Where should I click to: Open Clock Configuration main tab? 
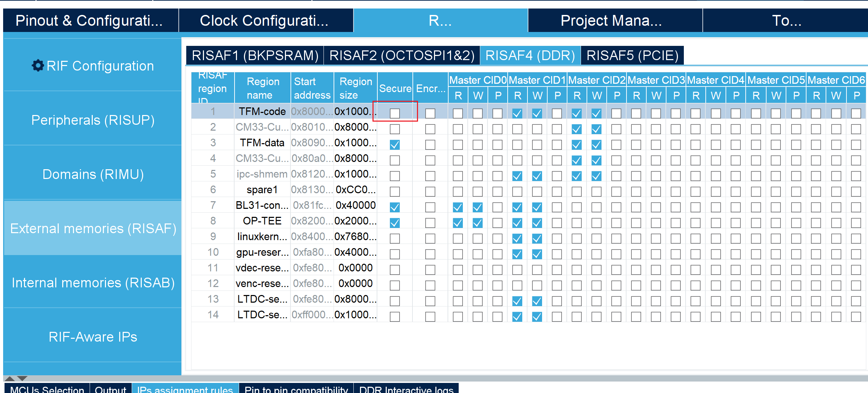[x=264, y=21]
